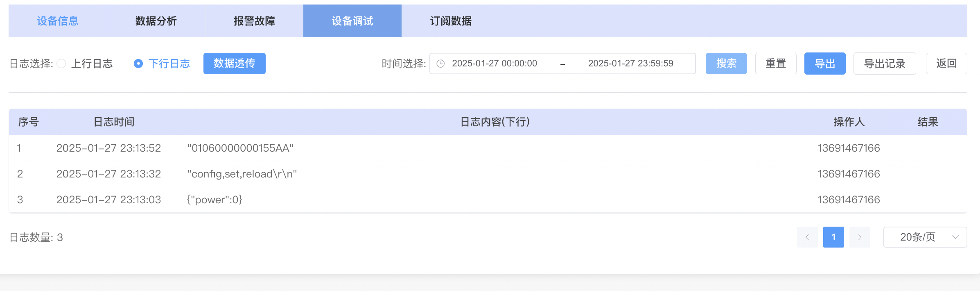Switch to the 设备信息 tab
The height and width of the screenshot is (291, 980).
coord(58,21)
